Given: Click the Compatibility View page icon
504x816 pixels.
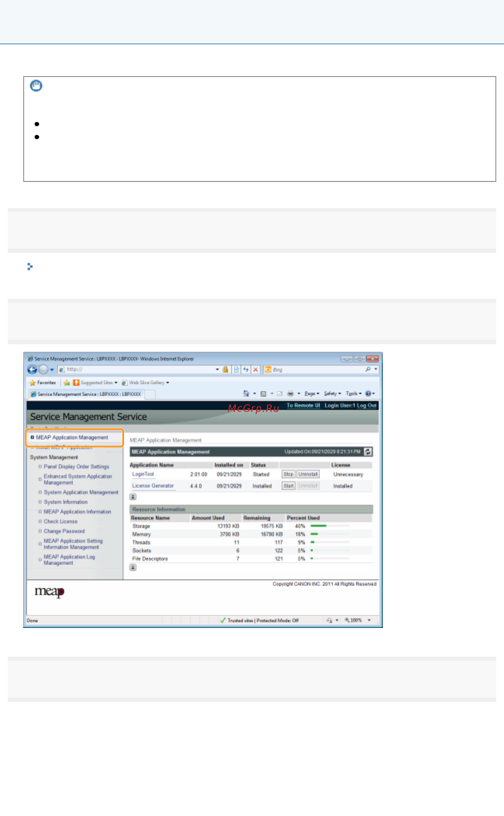Looking at the screenshot, I should (x=236, y=369).
